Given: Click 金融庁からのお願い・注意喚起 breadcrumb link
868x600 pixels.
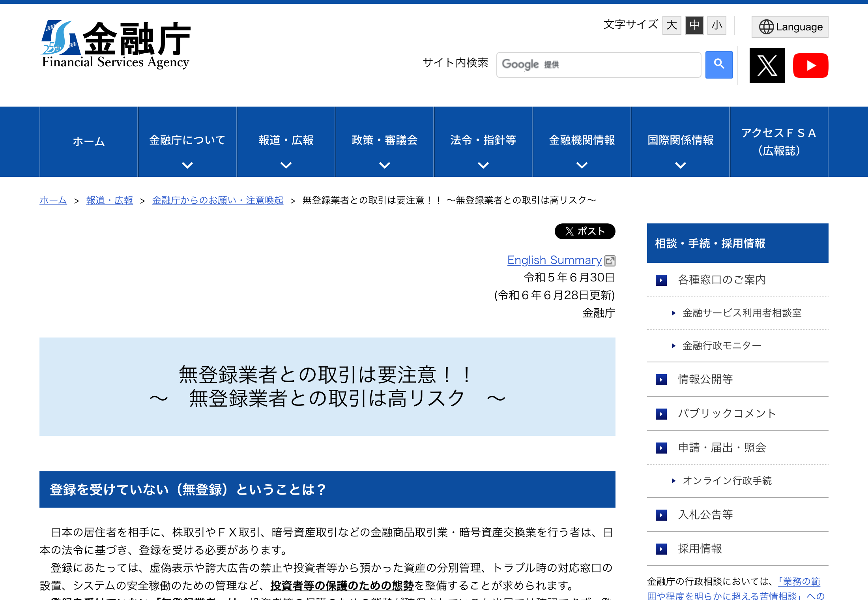Looking at the screenshot, I should [x=218, y=201].
